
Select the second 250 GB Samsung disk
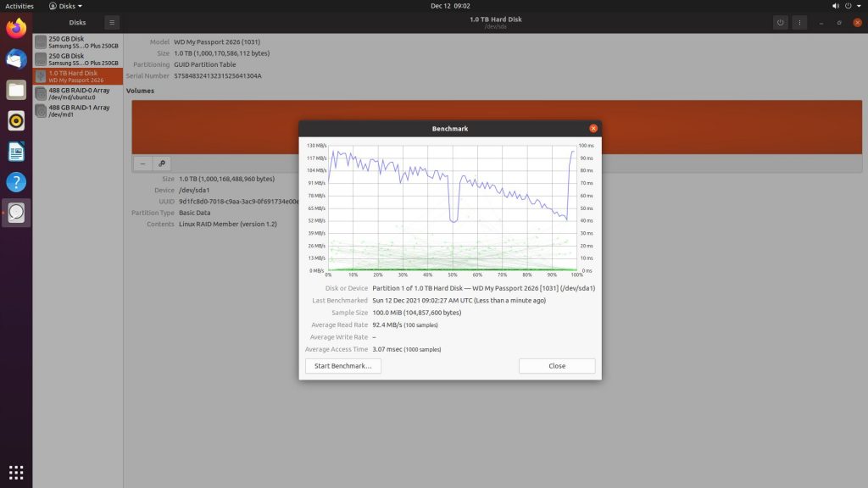click(78, 59)
